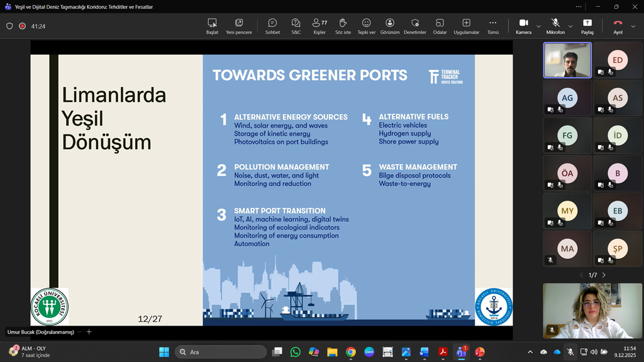Click Yeni pencere pop-out icon
Image resolution: width=644 pixels, height=362 pixels.
(238, 26)
